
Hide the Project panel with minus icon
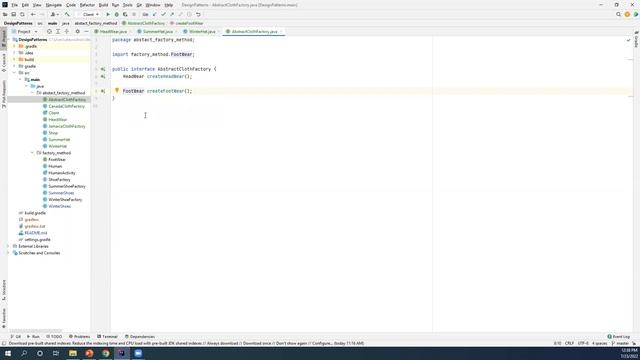(x=86, y=31)
